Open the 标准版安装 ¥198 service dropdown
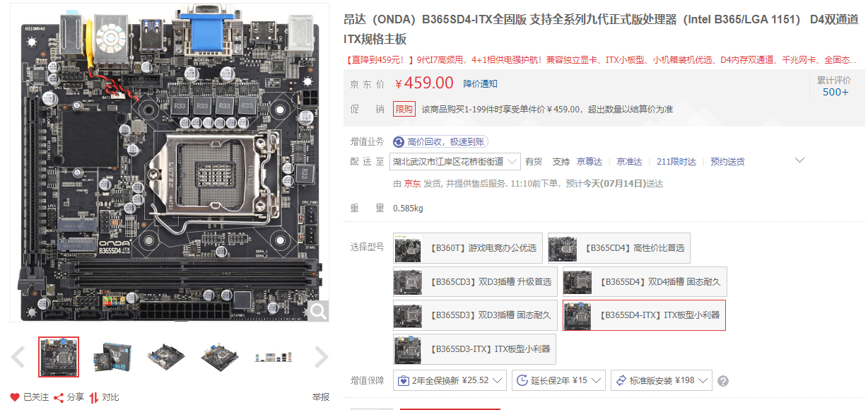The image size is (868, 410). point(661,380)
